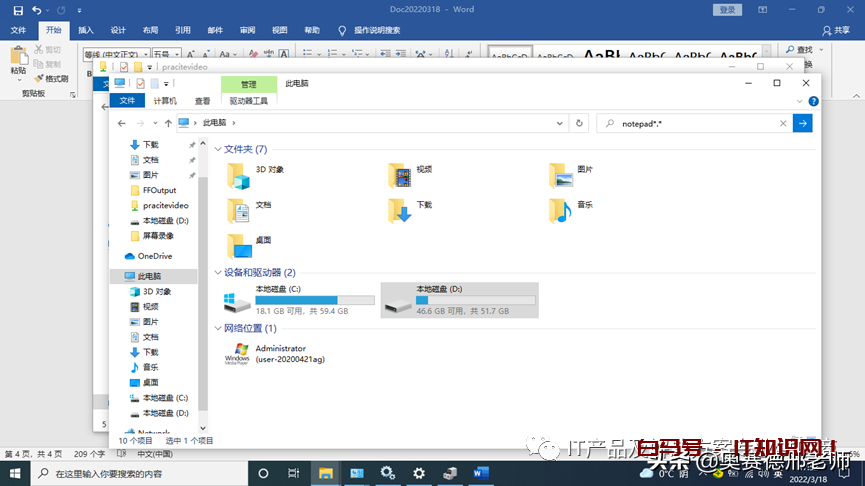Collapse the 文件夹 (7) group
The width and height of the screenshot is (865, 486).
pos(218,149)
